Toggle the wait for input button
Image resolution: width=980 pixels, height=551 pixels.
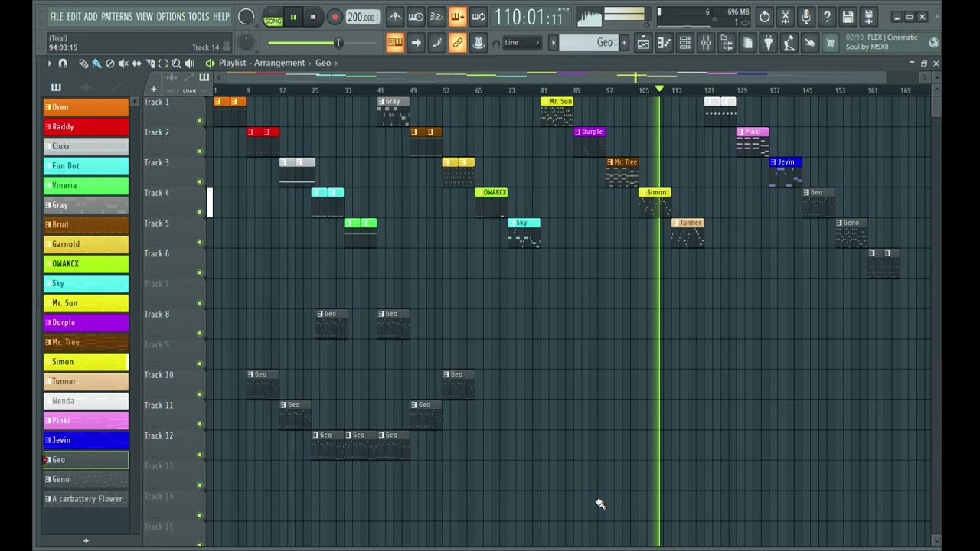416,17
